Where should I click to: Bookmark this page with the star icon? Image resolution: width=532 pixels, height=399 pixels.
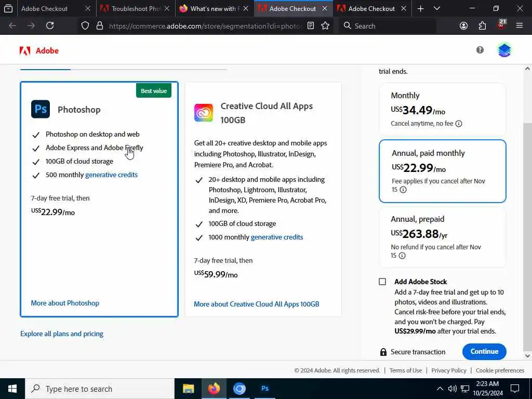pos(325,25)
